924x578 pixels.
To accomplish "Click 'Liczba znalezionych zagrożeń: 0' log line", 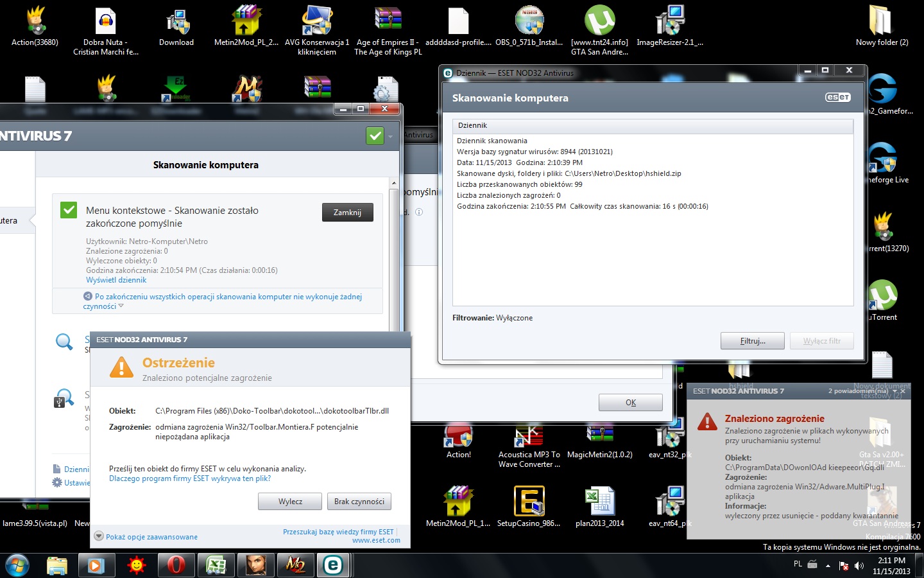I will pyautogui.click(x=509, y=195).
